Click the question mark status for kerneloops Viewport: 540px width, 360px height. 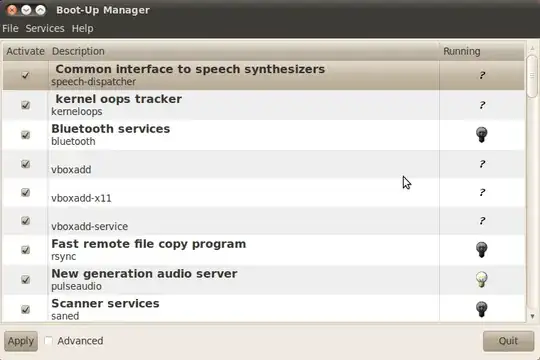pos(482,105)
